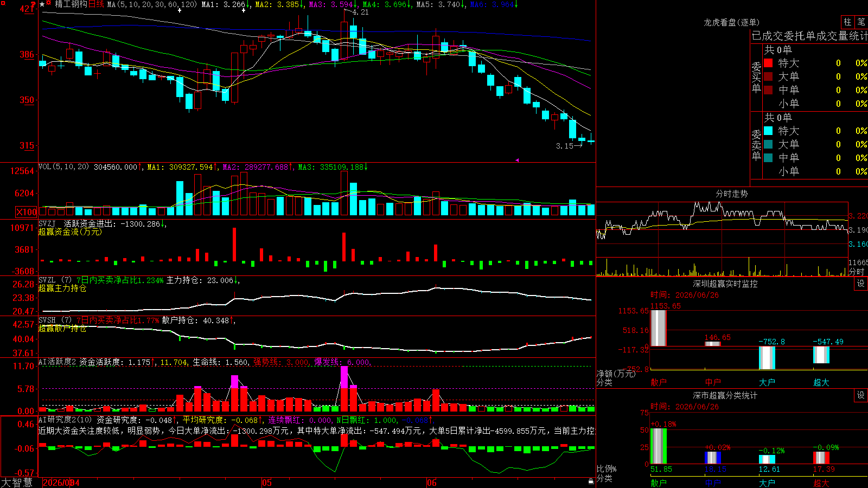
Task: Click the 散户持仓: 40.348 value
Action: (195, 321)
